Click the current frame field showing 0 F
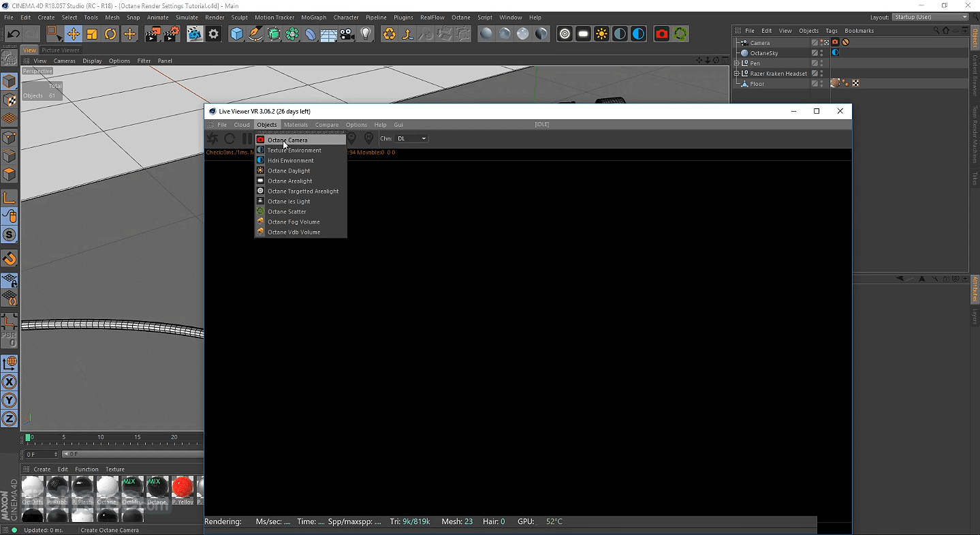 point(42,454)
